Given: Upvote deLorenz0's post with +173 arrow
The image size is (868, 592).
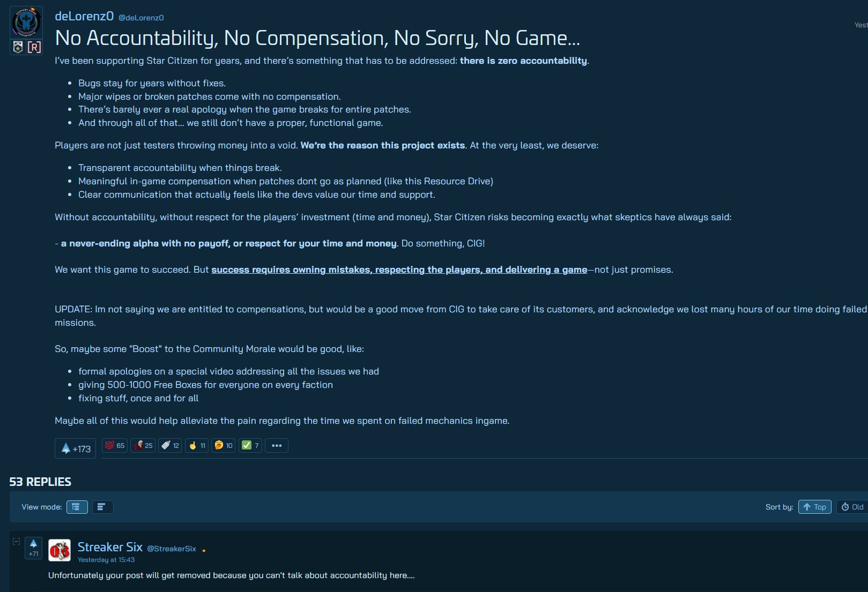Looking at the screenshot, I should tap(75, 448).
